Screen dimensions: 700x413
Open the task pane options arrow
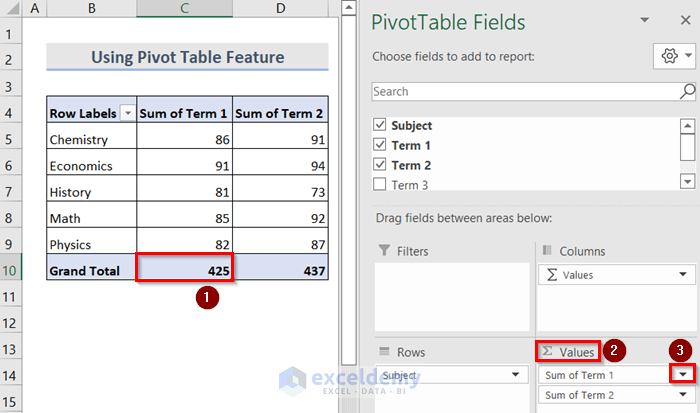[x=644, y=21]
